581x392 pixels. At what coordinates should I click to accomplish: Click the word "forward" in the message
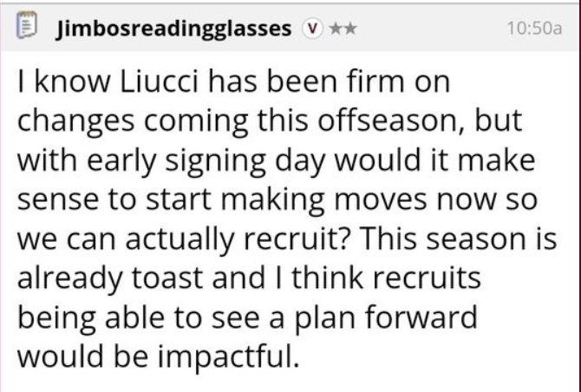tap(421, 317)
